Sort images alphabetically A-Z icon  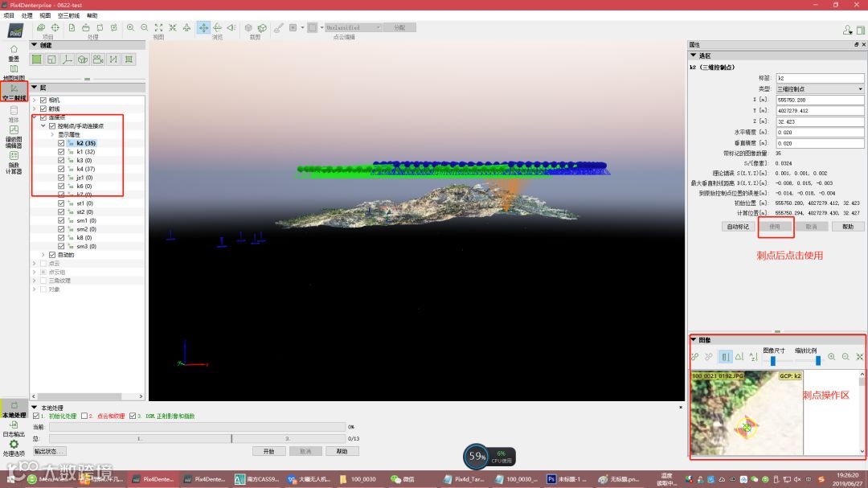click(753, 357)
